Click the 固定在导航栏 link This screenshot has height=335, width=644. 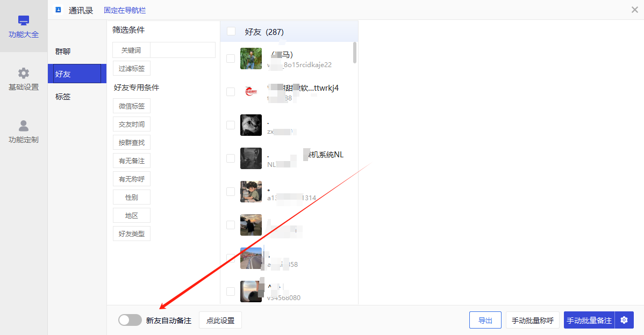point(125,10)
